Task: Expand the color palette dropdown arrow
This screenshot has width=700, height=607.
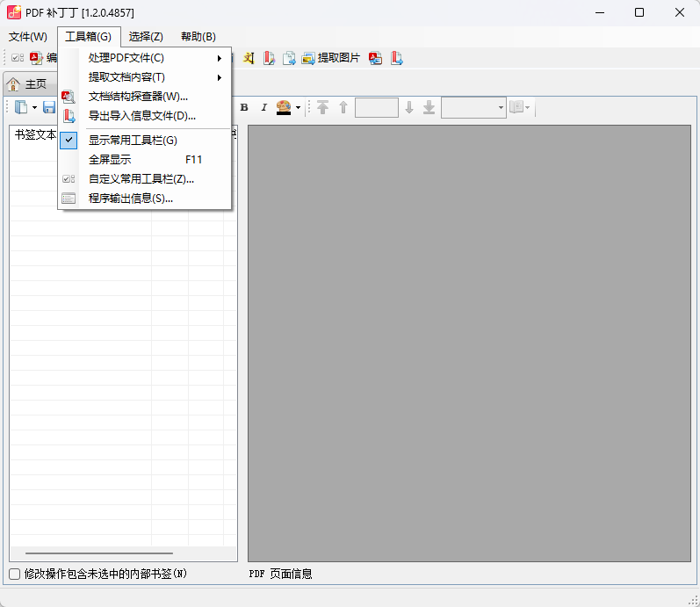Action: tap(298, 107)
